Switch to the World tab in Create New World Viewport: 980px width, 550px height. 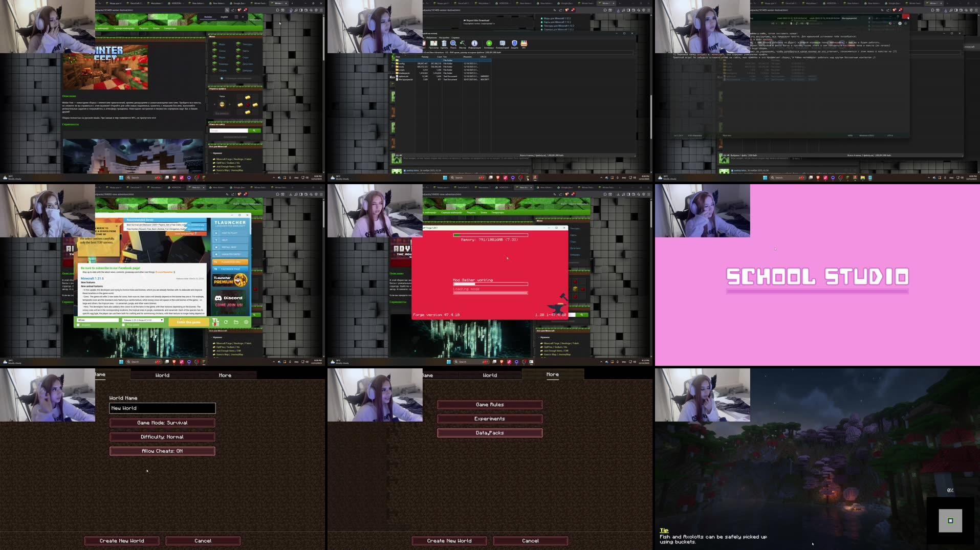[x=162, y=375]
